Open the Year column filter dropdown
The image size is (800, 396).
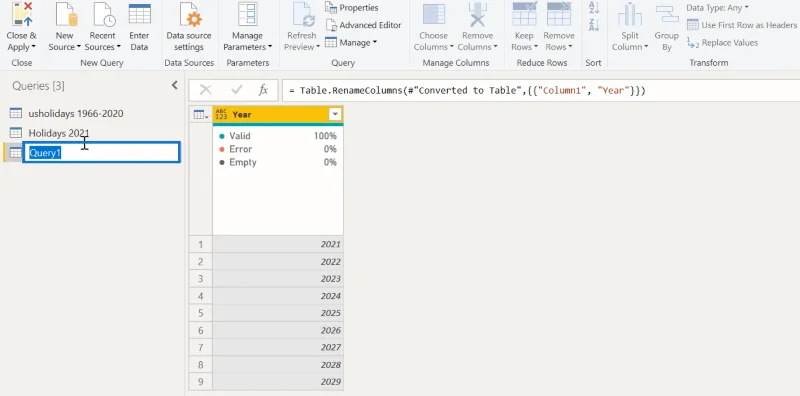(335, 115)
